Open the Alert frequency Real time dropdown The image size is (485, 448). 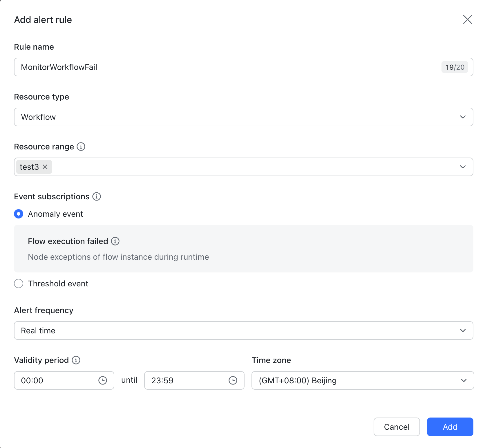click(x=243, y=330)
